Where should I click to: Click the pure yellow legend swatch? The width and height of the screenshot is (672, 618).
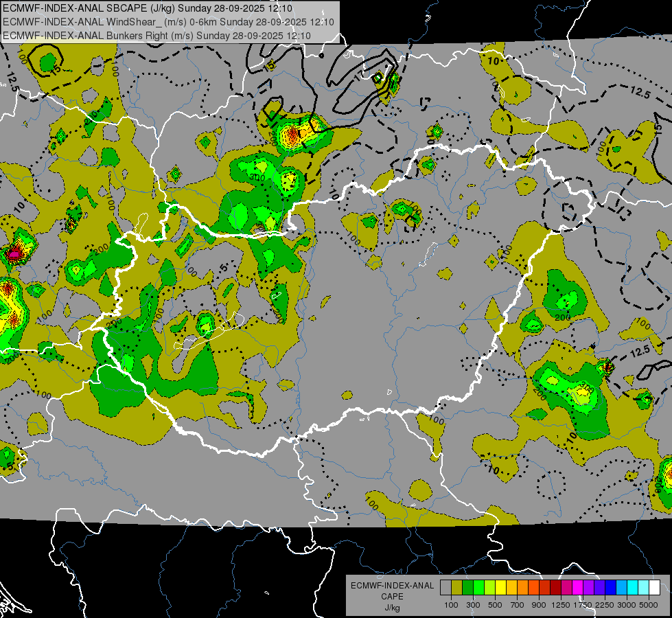501,588
